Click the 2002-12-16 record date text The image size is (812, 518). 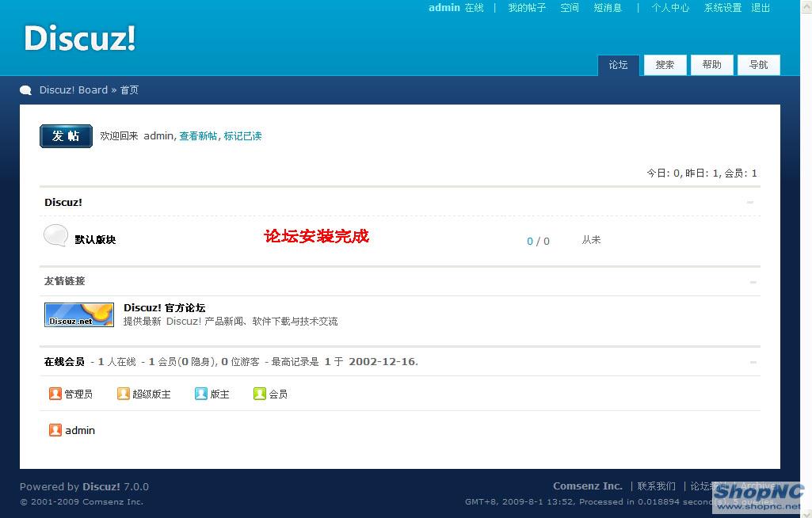(x=383, y=361)
